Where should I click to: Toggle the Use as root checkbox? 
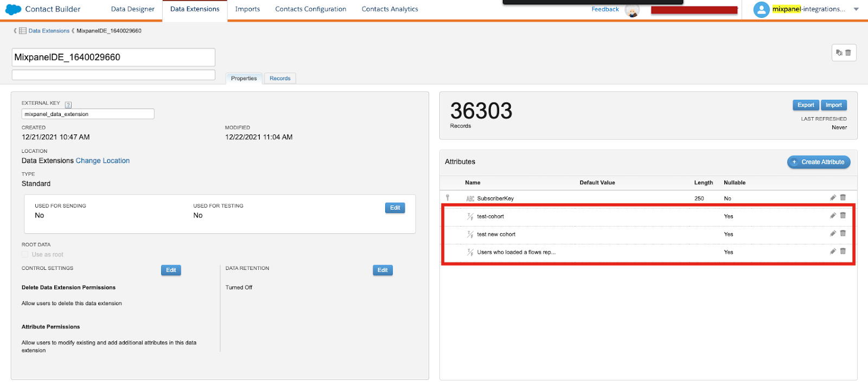[25, 254]
